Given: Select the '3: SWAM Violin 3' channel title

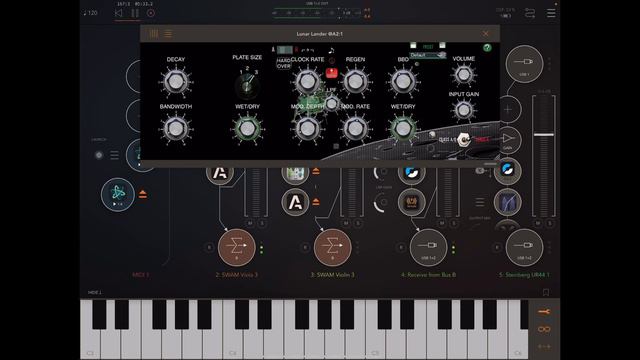Looking at the screenshot, I should click(332, 275).
